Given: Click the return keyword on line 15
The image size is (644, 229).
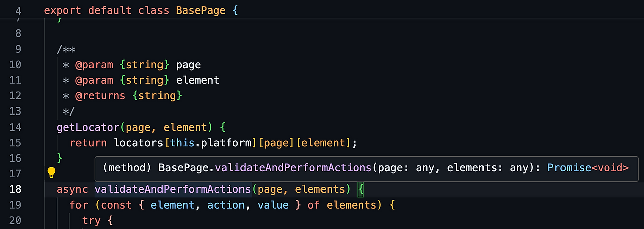Looking at the screenshot, I should click(x=88, y=143).
